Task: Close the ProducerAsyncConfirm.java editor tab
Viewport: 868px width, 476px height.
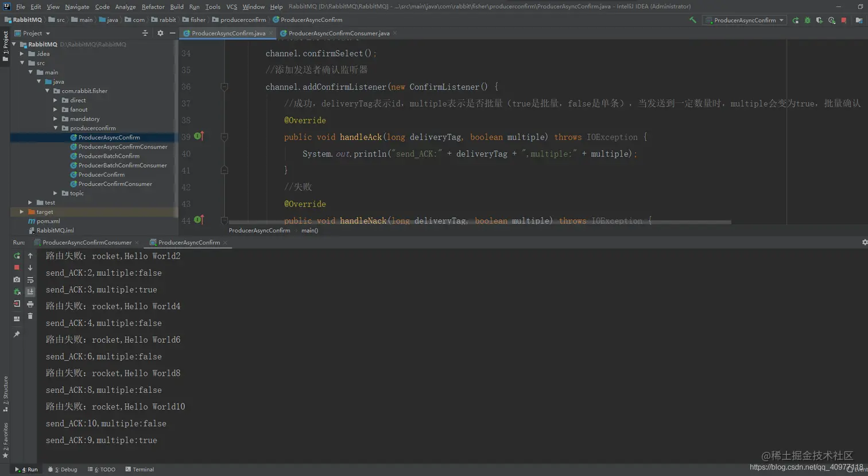Action: click(271, 33)
